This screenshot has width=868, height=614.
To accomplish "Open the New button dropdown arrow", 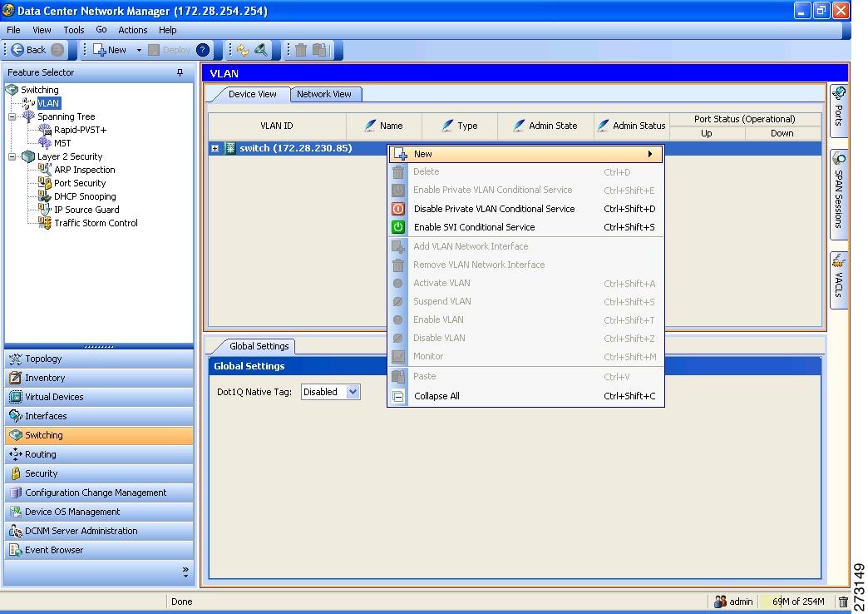I will coord(139,50).
